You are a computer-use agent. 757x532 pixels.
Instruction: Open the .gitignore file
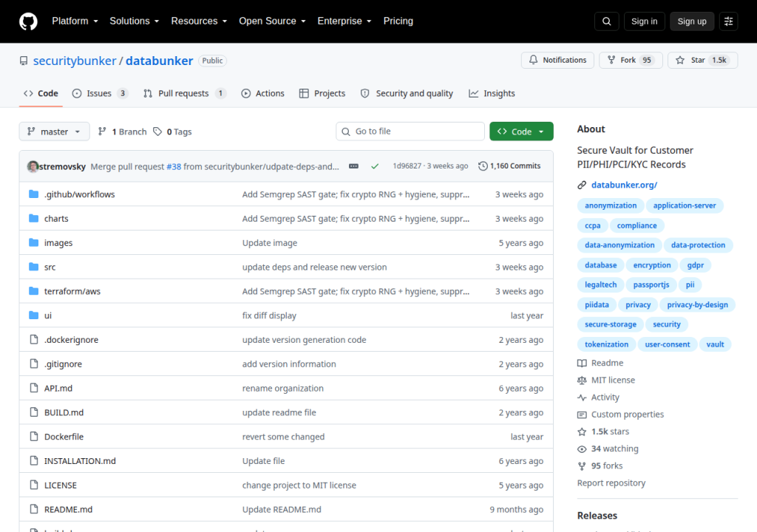pyautogui.click(x=64, y=364)
